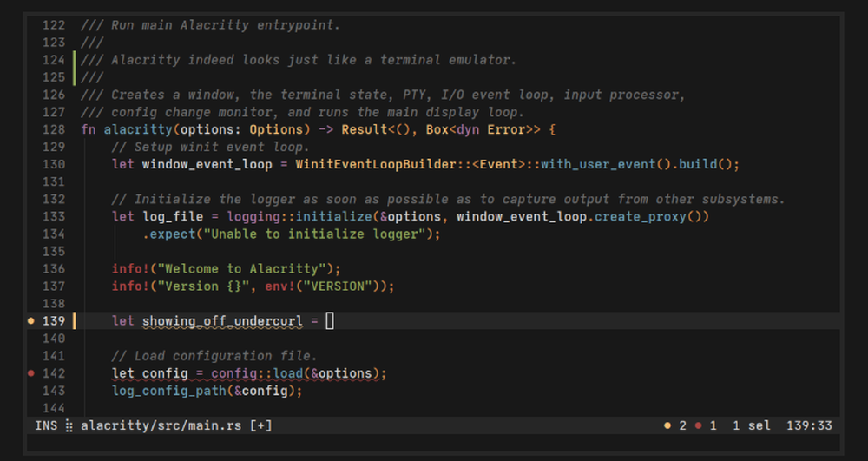
Task: Click the INS mode indicator
Action: [x=46, y=425]
